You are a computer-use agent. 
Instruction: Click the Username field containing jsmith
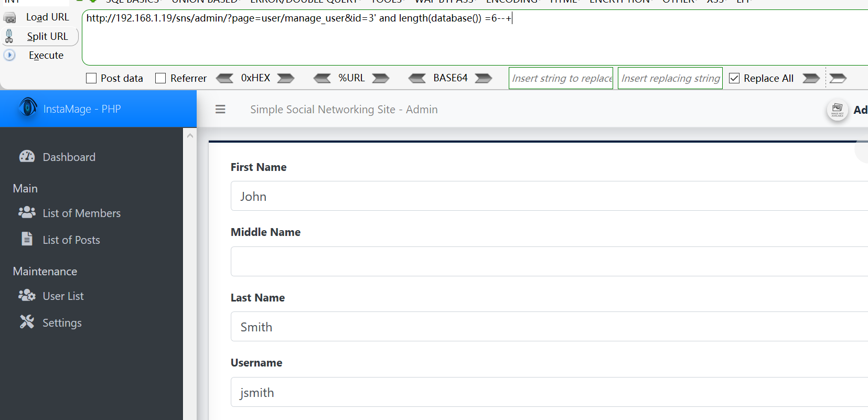(549, 392)
